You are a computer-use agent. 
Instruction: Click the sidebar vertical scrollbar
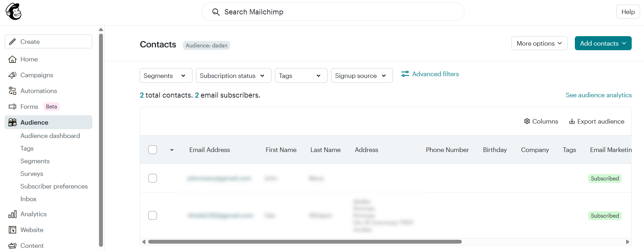coord(101,140)
